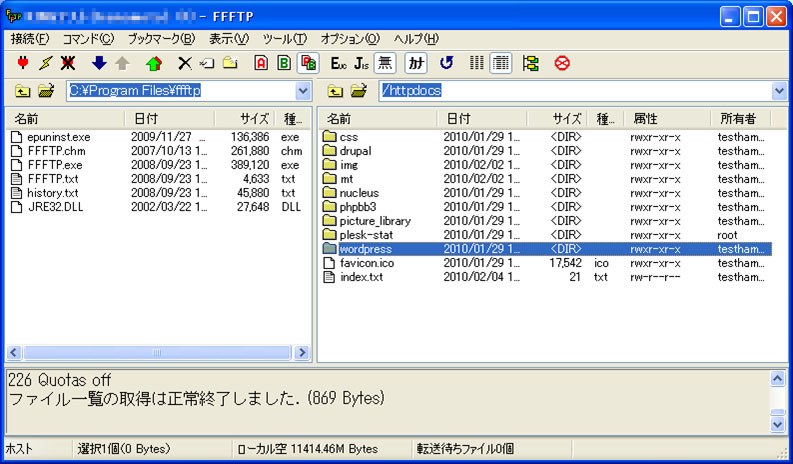Open local folder change icon
This screenshot has width=793, height=464.
46,91
